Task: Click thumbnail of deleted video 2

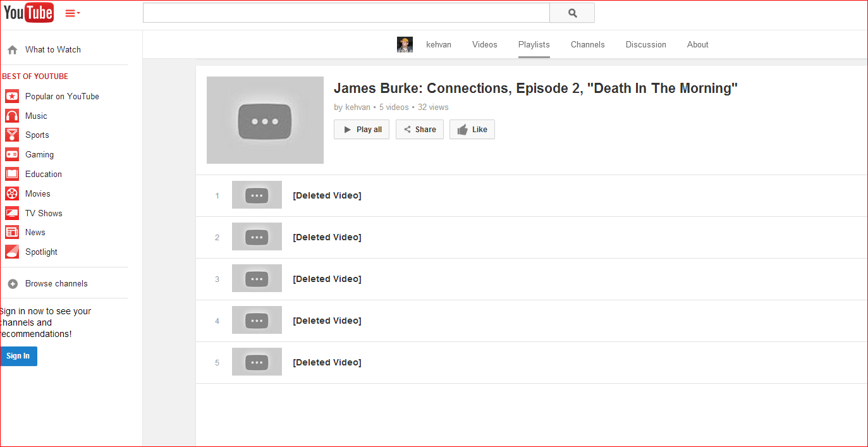Action: click(257, 236)
